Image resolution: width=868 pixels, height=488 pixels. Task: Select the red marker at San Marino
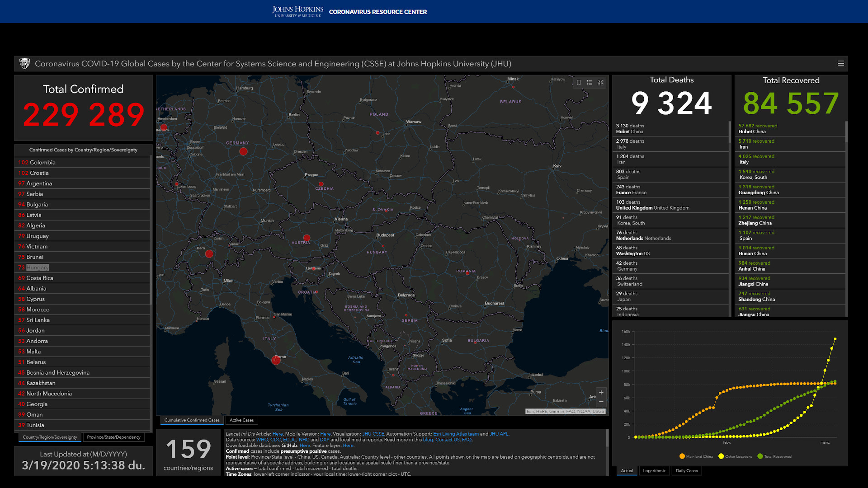pos(274,317)
